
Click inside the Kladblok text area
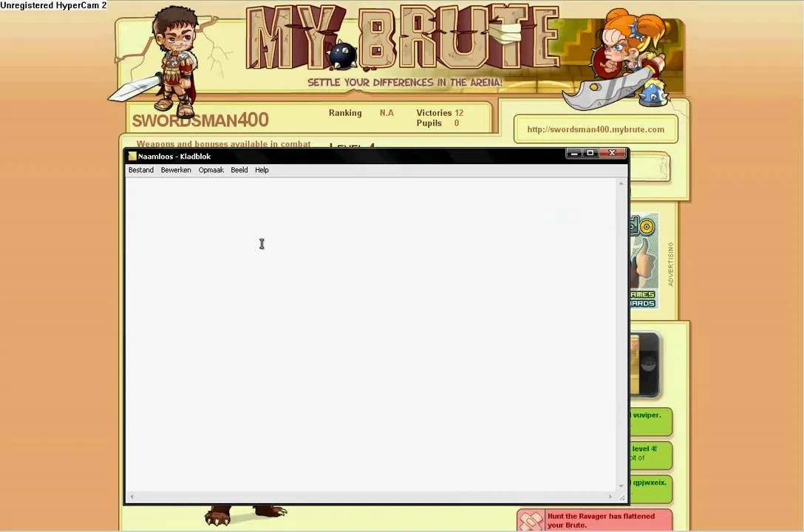pos(370,334)
